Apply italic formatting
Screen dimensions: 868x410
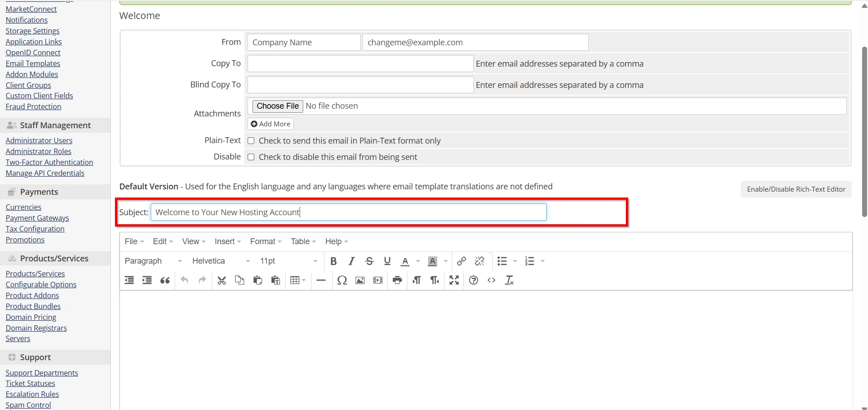pyautogui.click(x=351, y=261)
